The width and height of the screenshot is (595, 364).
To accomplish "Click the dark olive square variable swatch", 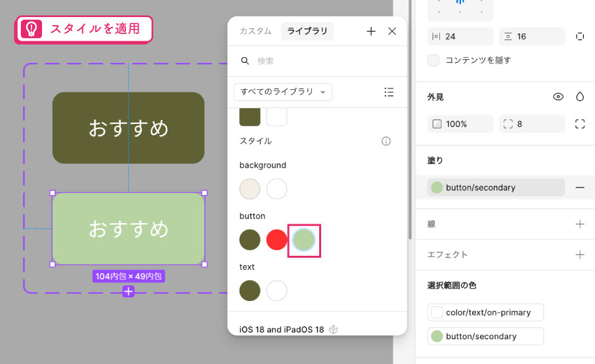I will tap(250, 117).
